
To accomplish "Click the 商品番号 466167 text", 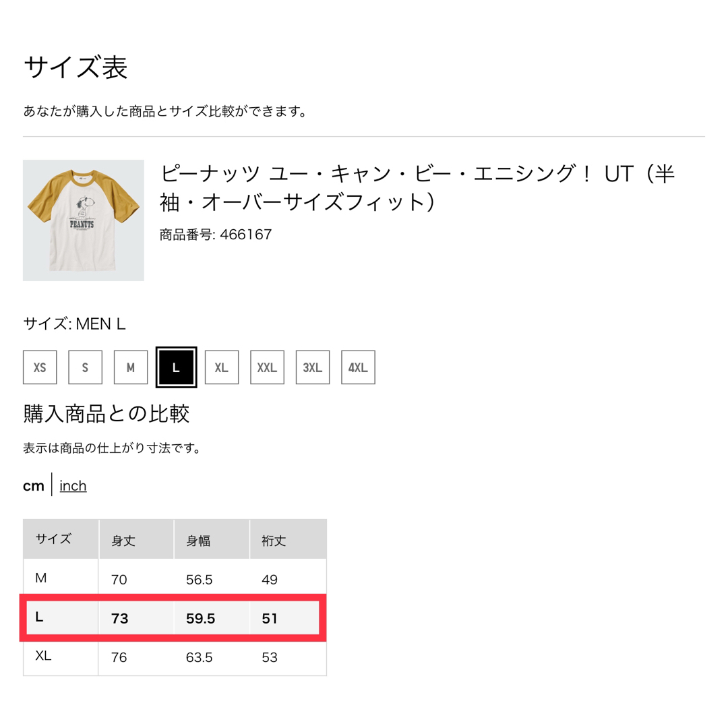I will coord(216,235).
